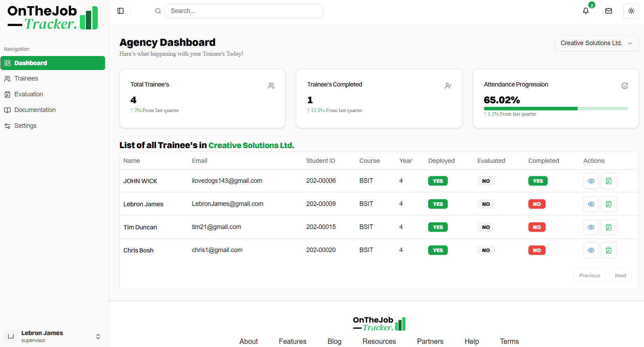This screenshot has width=644, height=347.
Task: Open the Blog footer link
Action: pyautogui.click(x=334, y=341)
